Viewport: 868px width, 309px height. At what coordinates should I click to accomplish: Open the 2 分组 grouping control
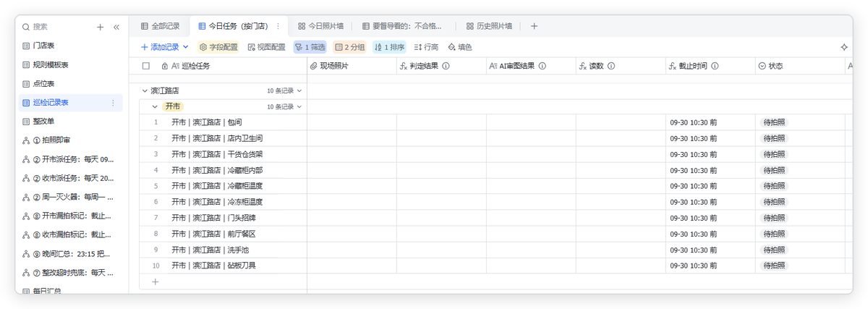[x=350, y=47]
